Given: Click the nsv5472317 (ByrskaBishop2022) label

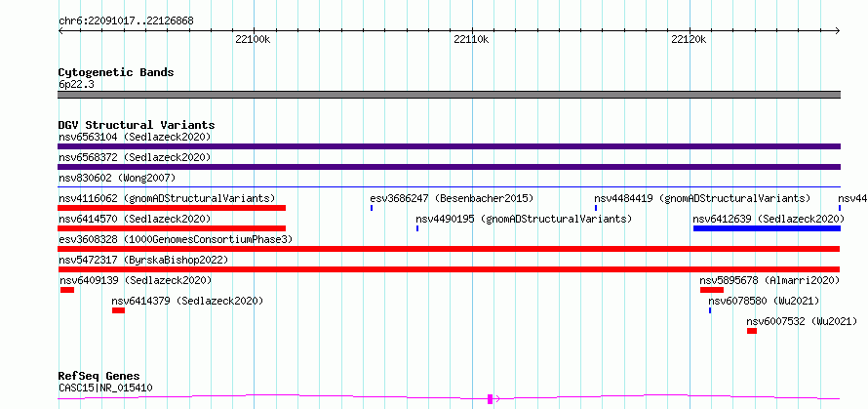Looking at the screenshot, I should point(143,260).
